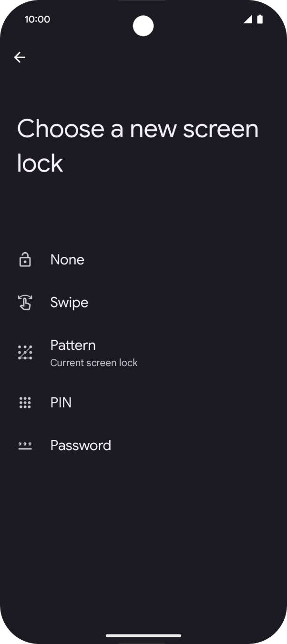Choose the PIN lock option

61,403
